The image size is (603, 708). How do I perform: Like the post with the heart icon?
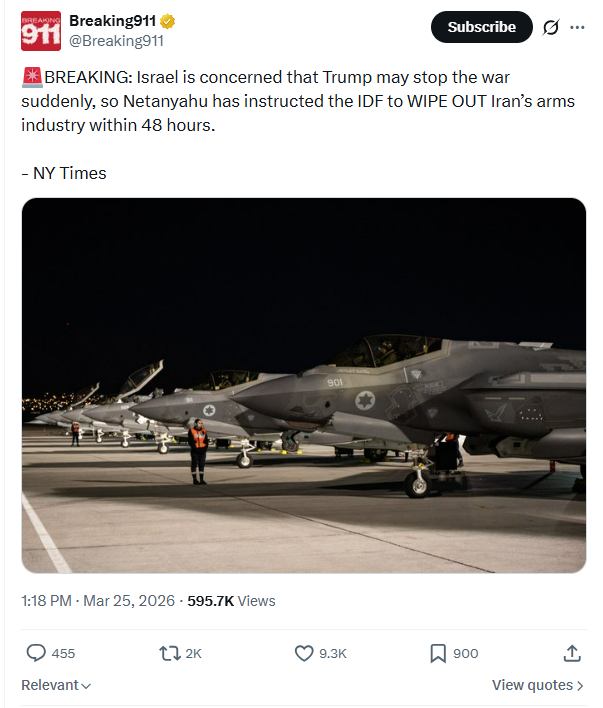[305, 653]
